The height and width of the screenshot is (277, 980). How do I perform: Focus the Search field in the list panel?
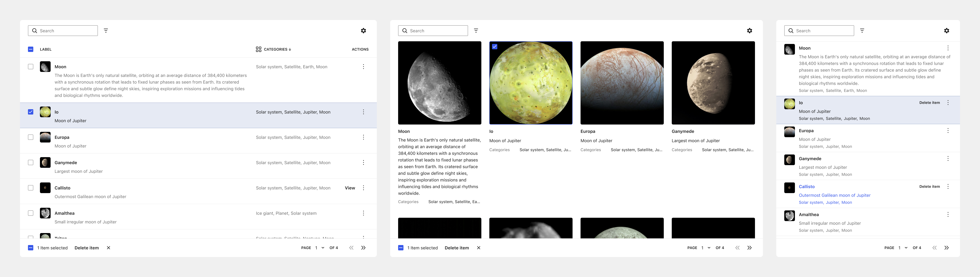pyautogui.click(x=819, y=30)
